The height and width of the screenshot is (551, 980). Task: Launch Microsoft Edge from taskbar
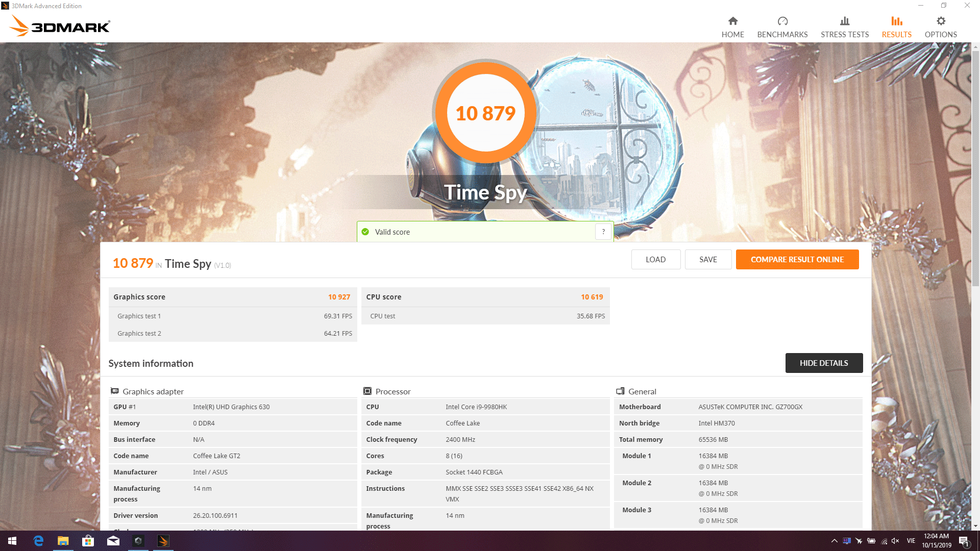[x=38, y=541]
